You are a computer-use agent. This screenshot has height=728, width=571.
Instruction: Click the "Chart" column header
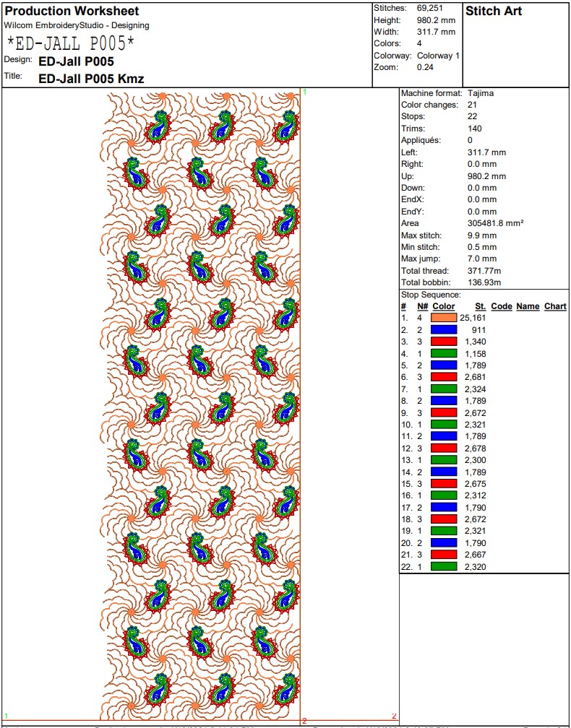pyautogui.click(x=555, y=306)
